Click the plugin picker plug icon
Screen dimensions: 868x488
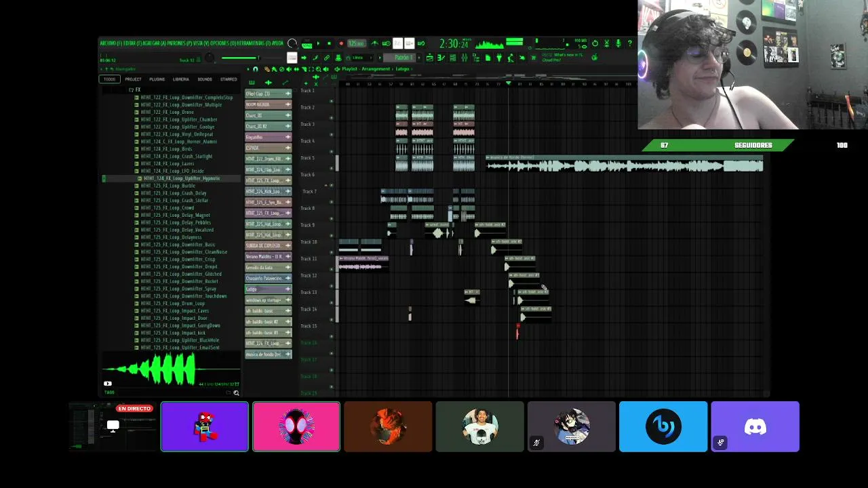[499, 58]
